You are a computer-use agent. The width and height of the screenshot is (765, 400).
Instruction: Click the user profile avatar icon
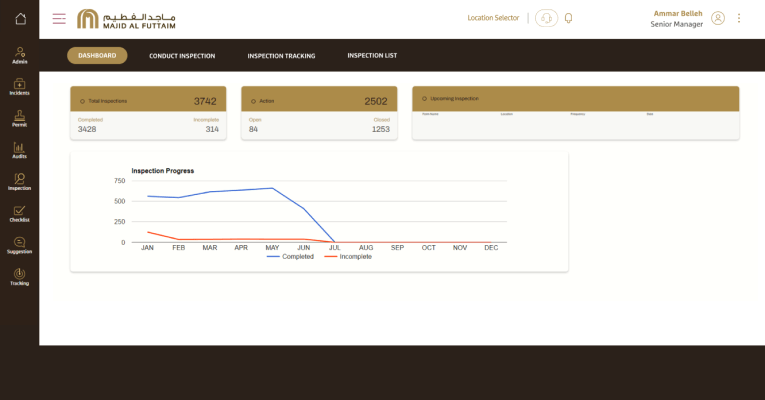click(x=718, y=18)
